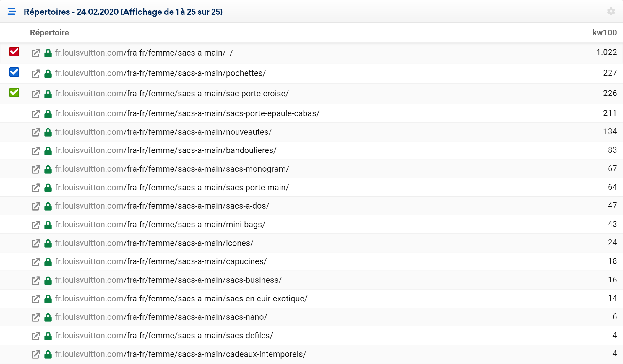Open the sacs-a-main/icones/ directory link
The image size is (623, 364).
[154, 243]
